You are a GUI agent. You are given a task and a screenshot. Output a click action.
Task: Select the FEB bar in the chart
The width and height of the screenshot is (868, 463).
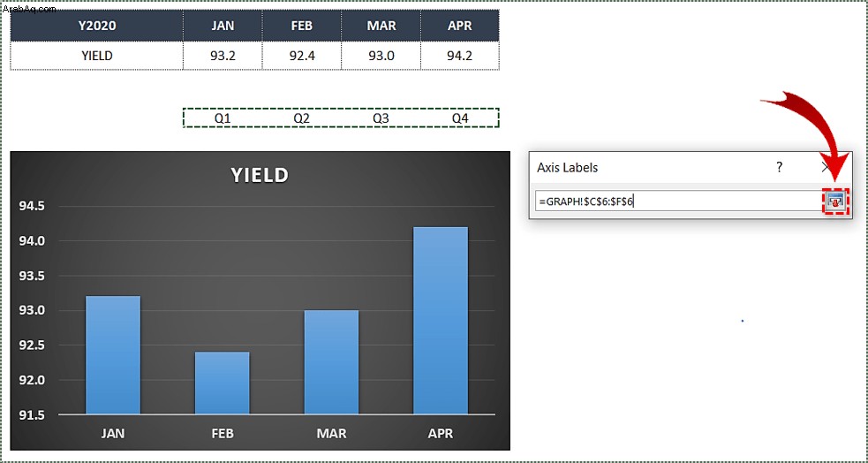[223, 383]
